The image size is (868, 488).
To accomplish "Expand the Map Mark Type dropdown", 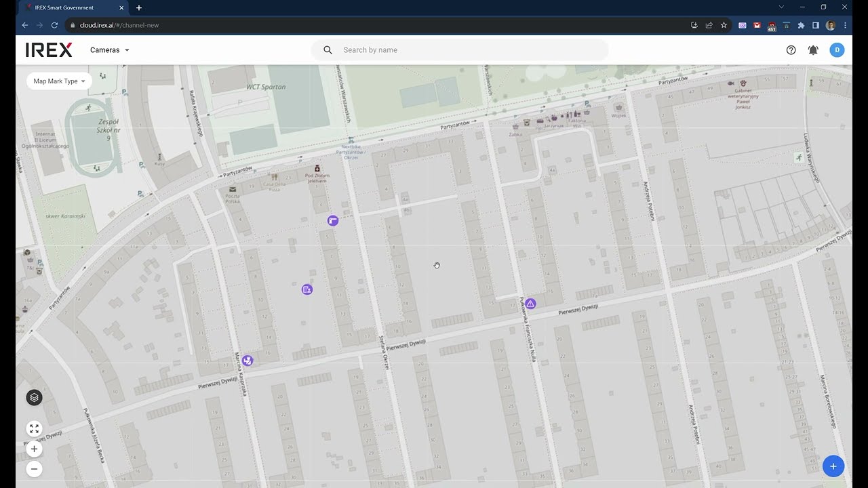I will click(x=59, y=81).
